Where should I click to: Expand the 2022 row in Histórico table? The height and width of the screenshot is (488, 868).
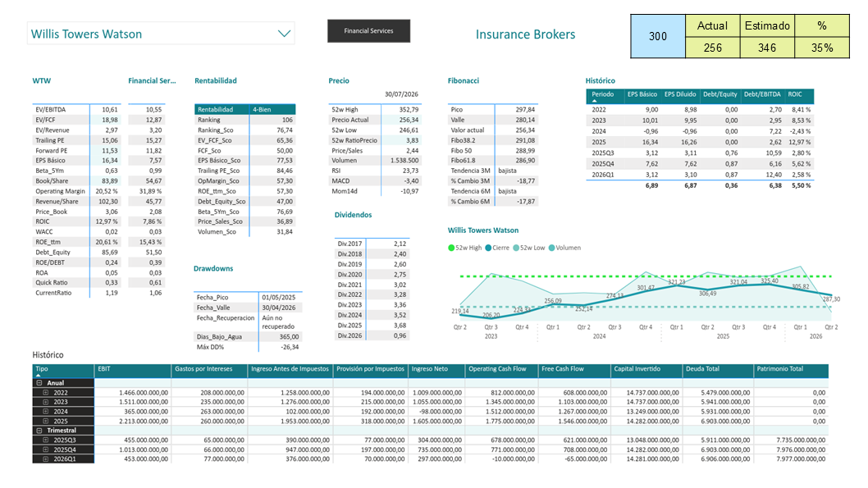point(46,393)
